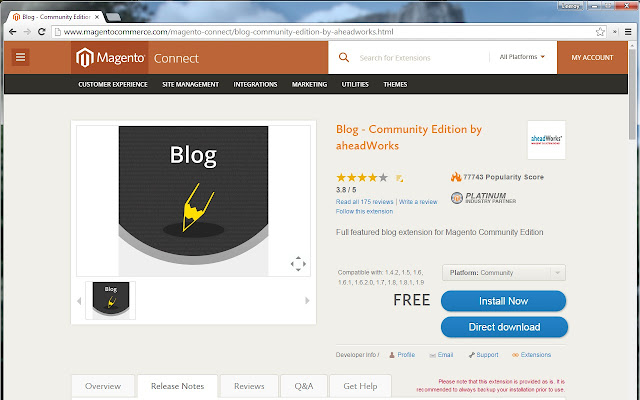Switch to the Q&A tab
The height and width of the screenshot is (400, 640).
coord(304,386)
